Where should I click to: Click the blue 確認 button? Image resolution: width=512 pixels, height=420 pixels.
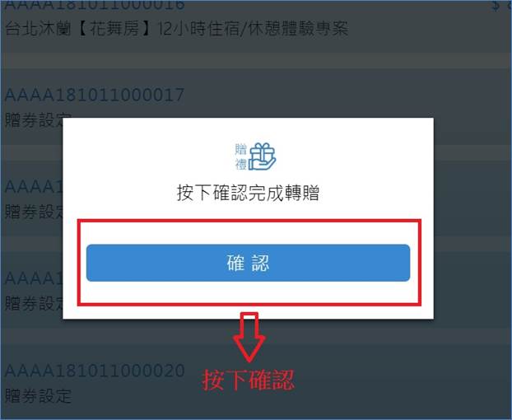(x=248, y=263)
